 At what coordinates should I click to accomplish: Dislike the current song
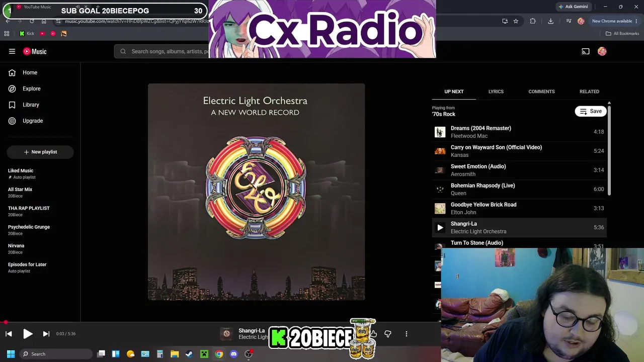pos(388,334)
